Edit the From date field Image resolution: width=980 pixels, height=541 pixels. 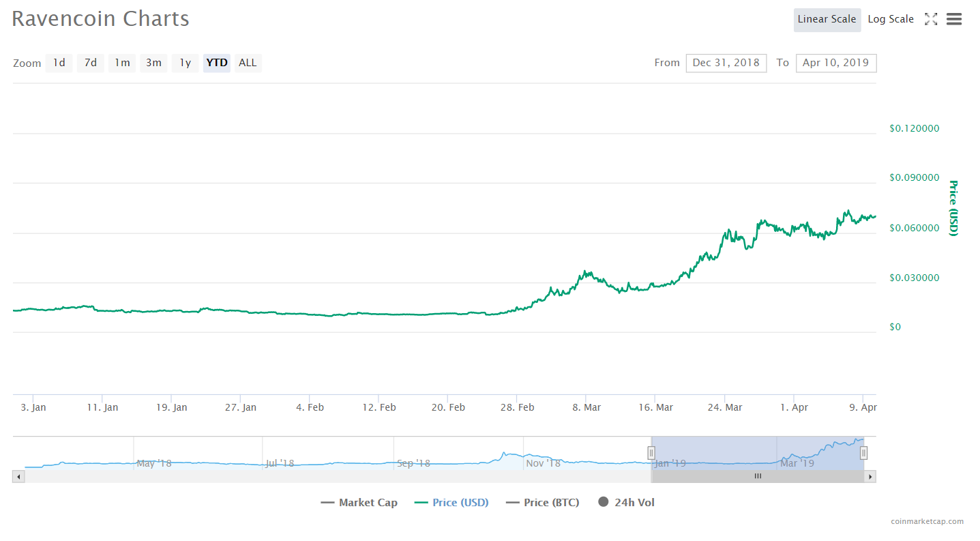(x=726, y=63)
